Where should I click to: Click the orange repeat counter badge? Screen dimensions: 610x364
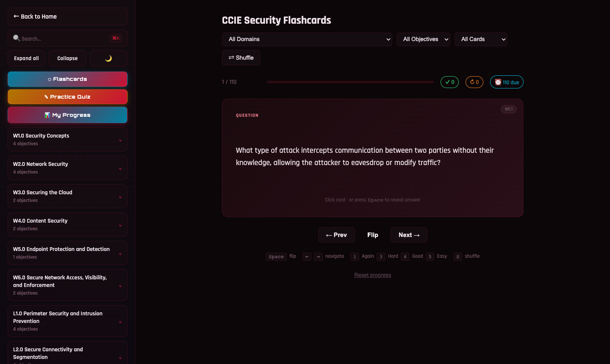pos(474,82)
